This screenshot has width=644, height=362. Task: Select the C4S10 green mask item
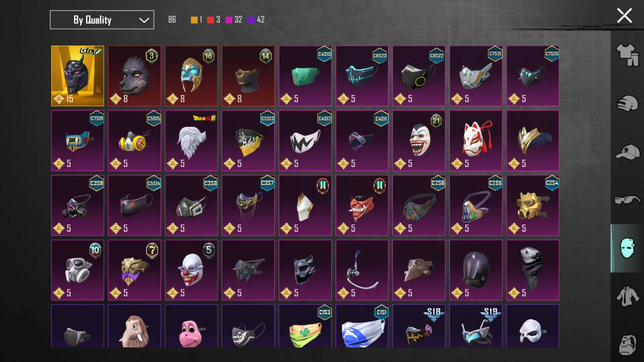tap(305, 76)
